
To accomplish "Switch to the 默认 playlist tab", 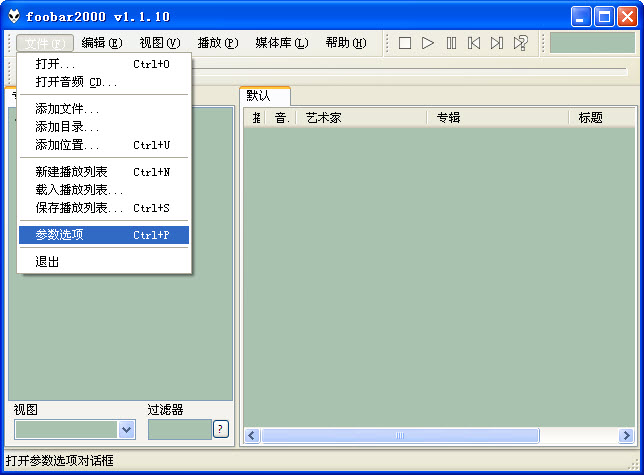I will 259,96.
